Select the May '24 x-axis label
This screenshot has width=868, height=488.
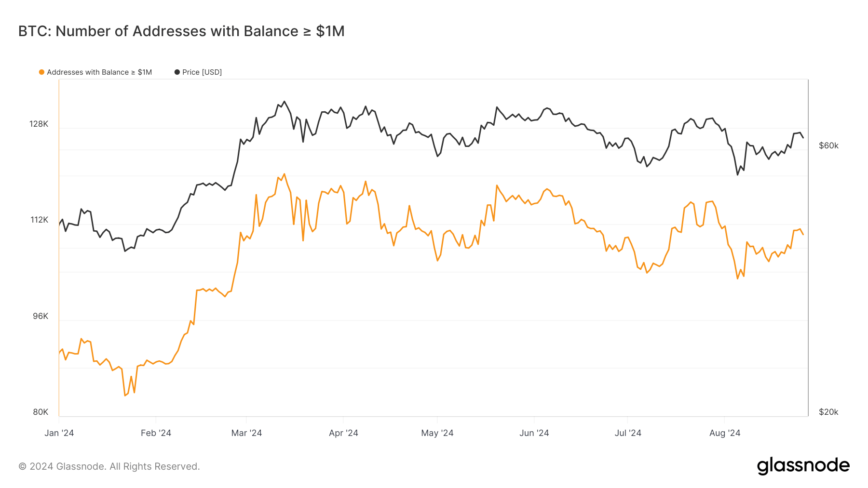pyautogui.click(x=437, y=433)
